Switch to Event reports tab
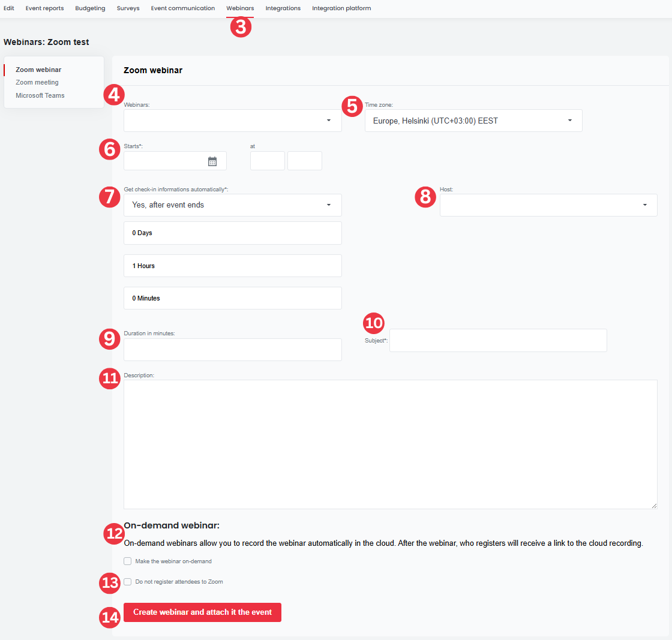Screen dimensions: 672x640 tap(44, 8)
